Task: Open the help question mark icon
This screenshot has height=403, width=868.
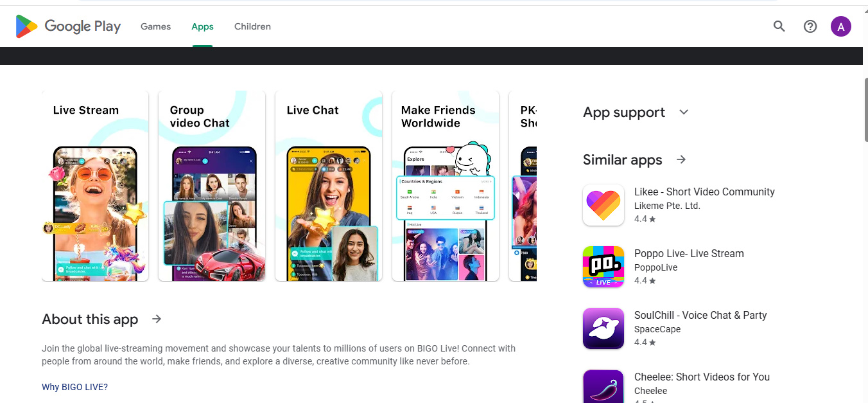Action: coord(810,26)
